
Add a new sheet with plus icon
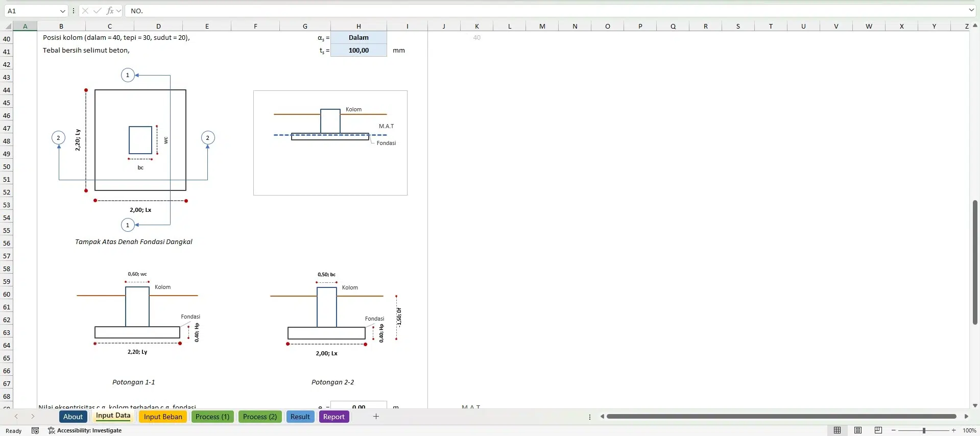(376, 417)
